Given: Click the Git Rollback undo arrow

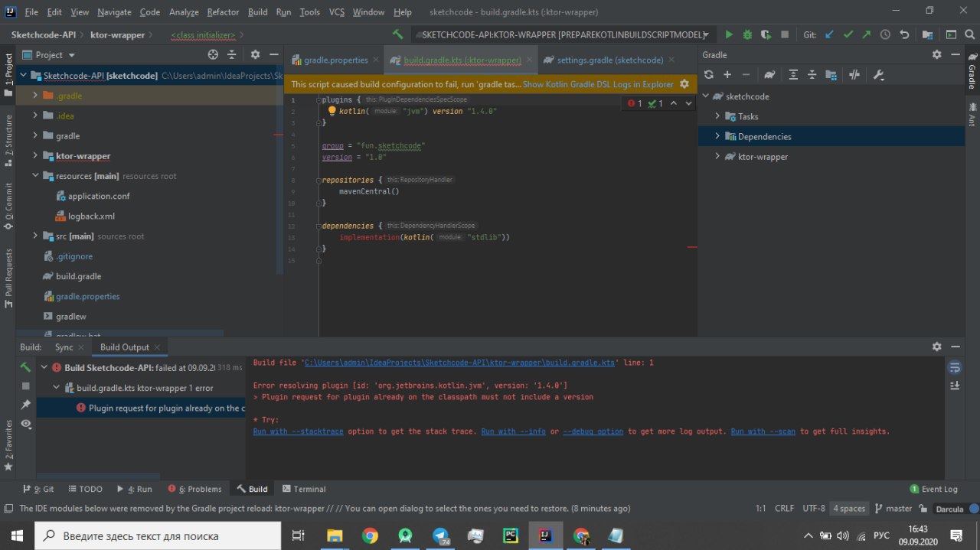Looking at the screenshot, I should click(x=904, y=34).
